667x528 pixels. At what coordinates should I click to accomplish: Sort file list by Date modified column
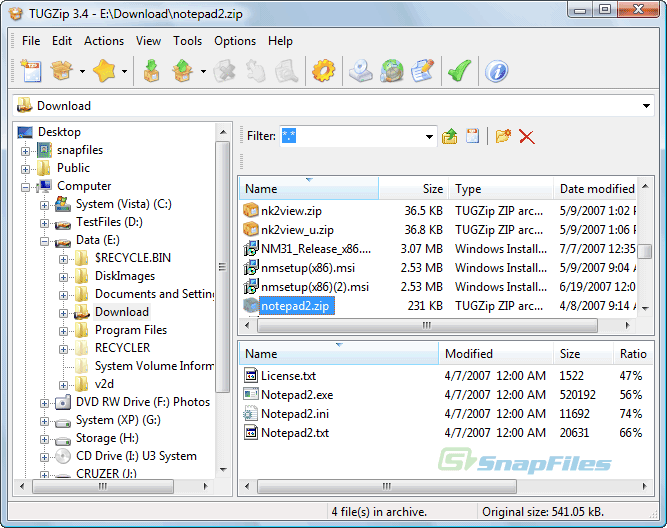click(x=595, y=188)
